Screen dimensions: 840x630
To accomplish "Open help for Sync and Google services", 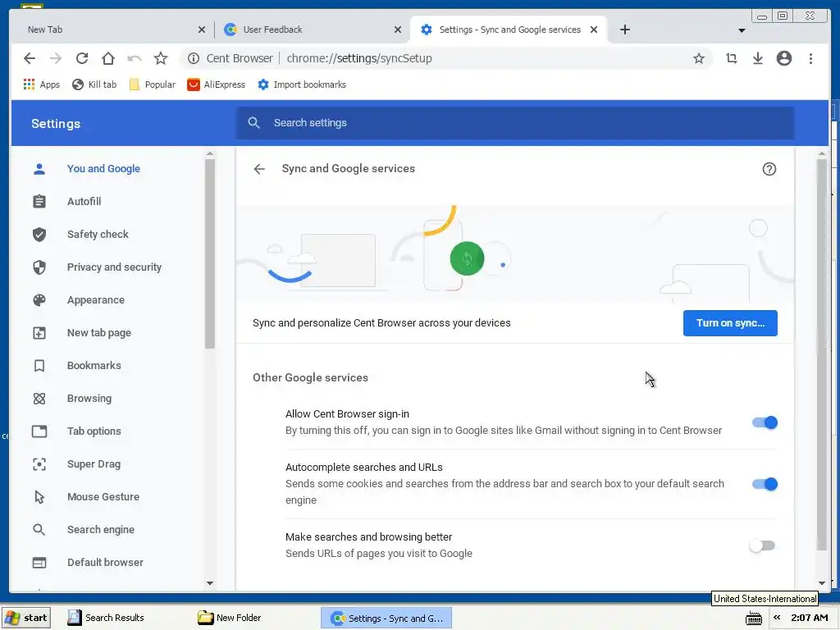I will (769, 169).
